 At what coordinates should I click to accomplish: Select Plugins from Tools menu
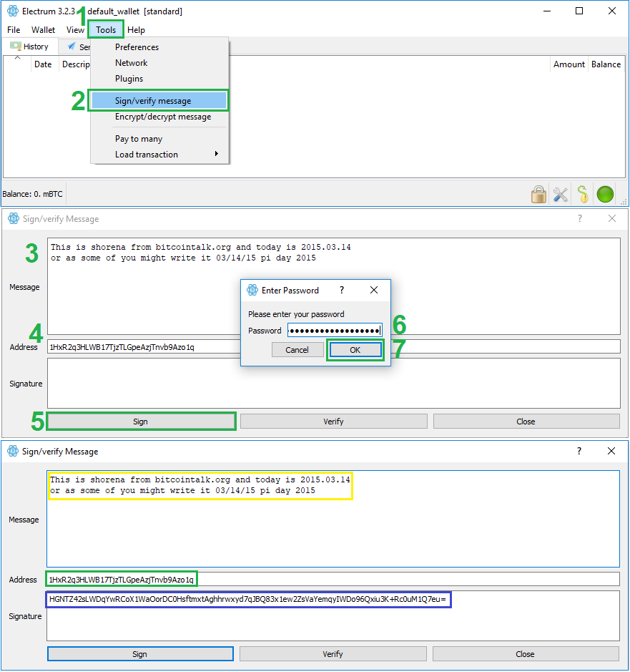coord(159,79)
